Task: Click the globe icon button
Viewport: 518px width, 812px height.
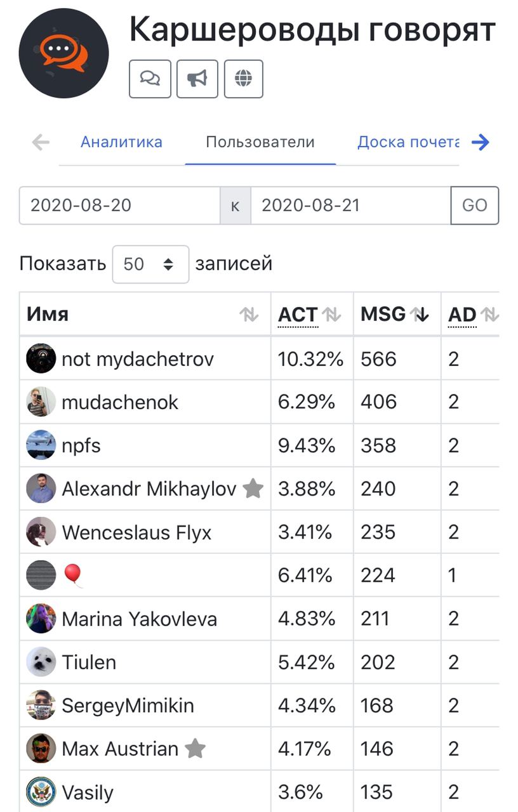Action: [244, 79]
